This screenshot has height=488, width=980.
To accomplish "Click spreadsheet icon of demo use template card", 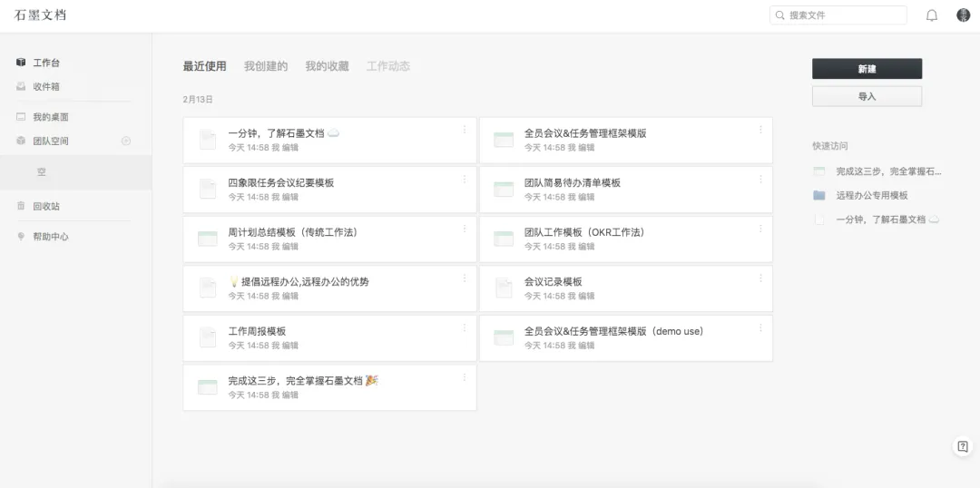I will click(x=504, y=337).
